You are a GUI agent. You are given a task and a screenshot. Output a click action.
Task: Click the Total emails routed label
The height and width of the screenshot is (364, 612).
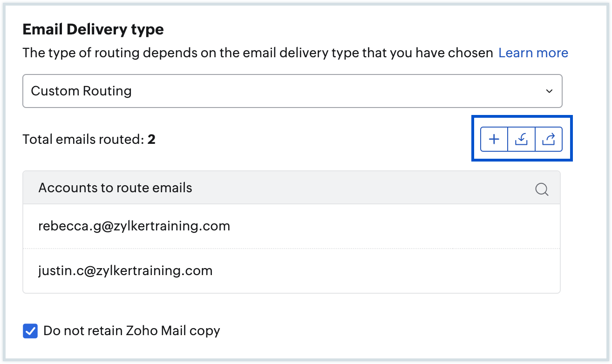(84, 139)
